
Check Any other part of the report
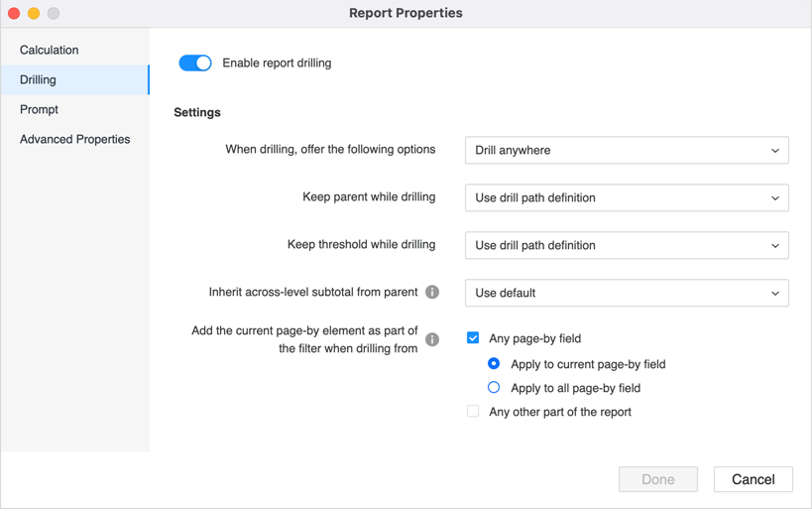point(473,412)
